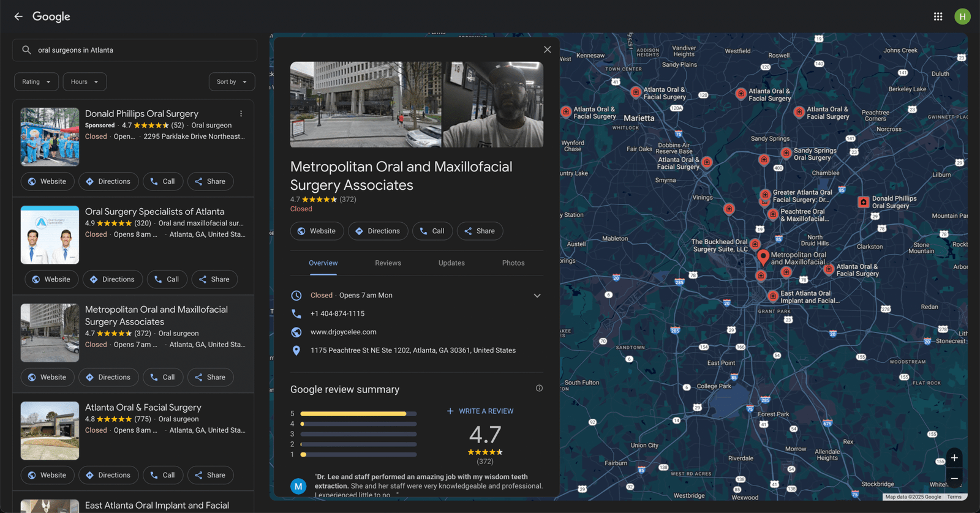Click the review summary info icon
Image resolution: width=980 pixels, height=513 pixels.
(x=539, y=388)
